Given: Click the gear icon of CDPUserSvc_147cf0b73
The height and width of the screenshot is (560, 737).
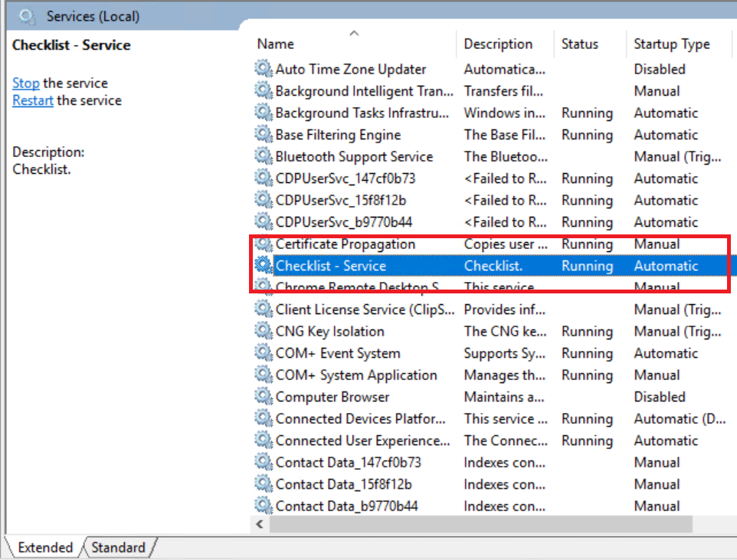Looking at the screenshot, I should (264, 178).
